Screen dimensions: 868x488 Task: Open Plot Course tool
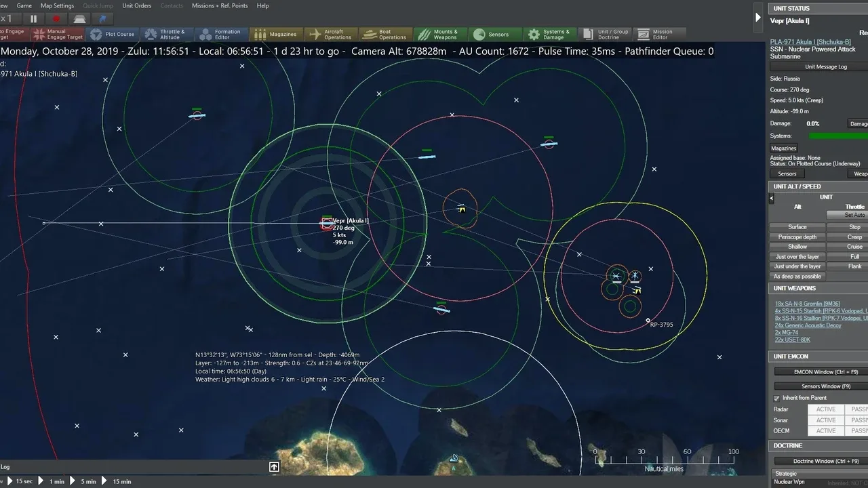coord(113,35)
